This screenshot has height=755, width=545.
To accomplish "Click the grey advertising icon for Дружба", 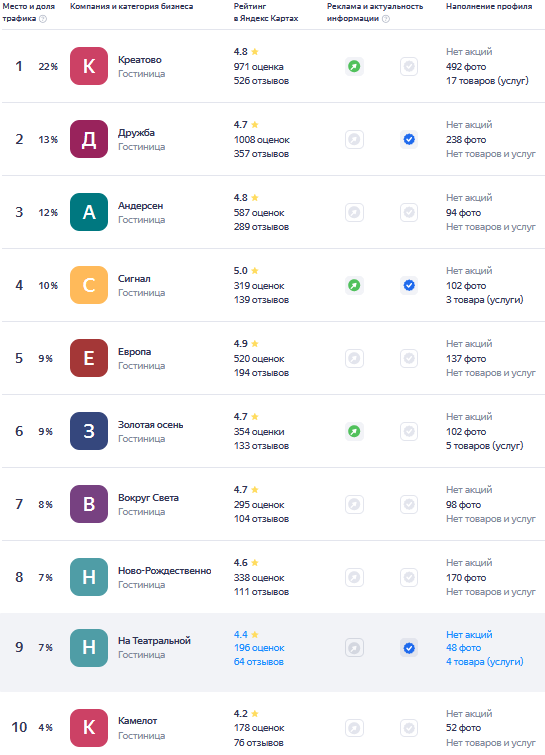I will coord(354,140).
